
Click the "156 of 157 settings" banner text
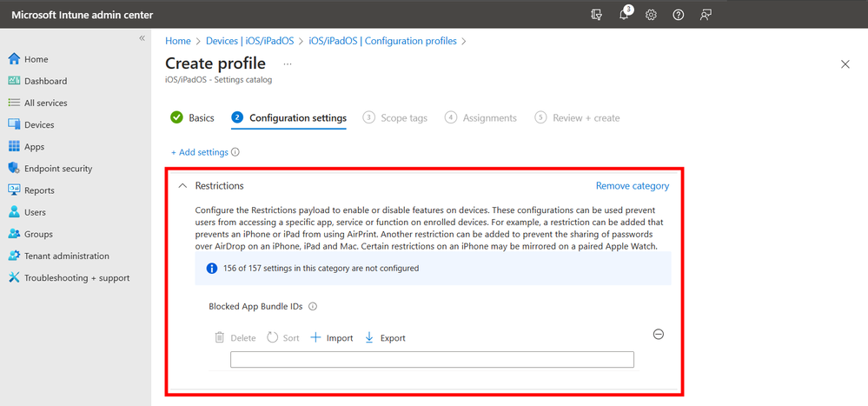point(321,269)
